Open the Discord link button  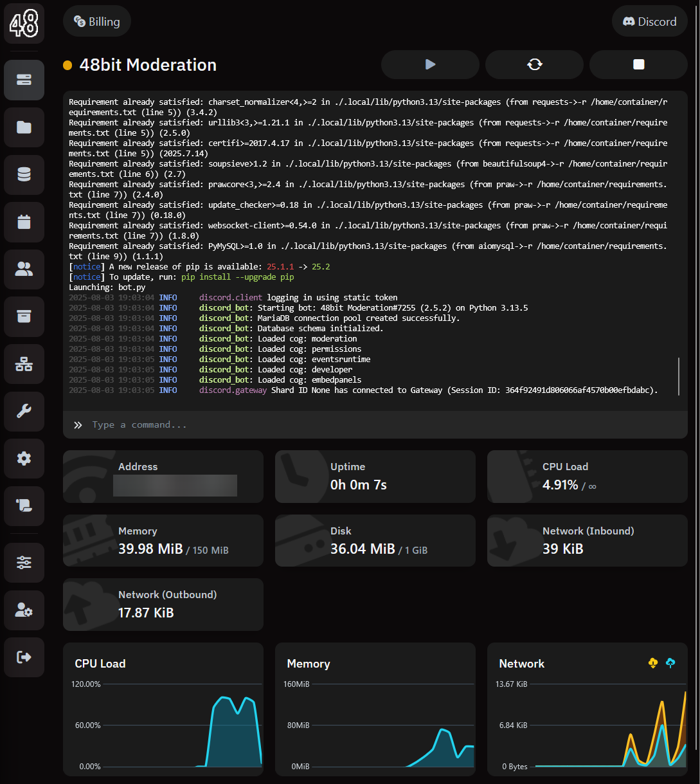coord(650,21)
